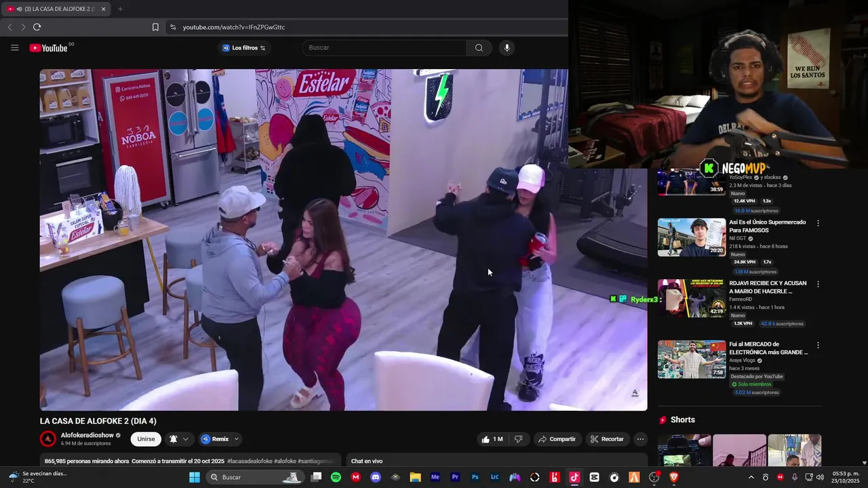Click the Shorts section heading

(682, 420)
